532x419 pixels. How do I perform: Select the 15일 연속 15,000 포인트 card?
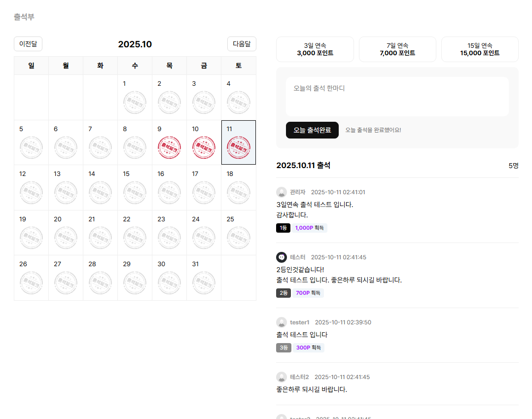(480, 49)
